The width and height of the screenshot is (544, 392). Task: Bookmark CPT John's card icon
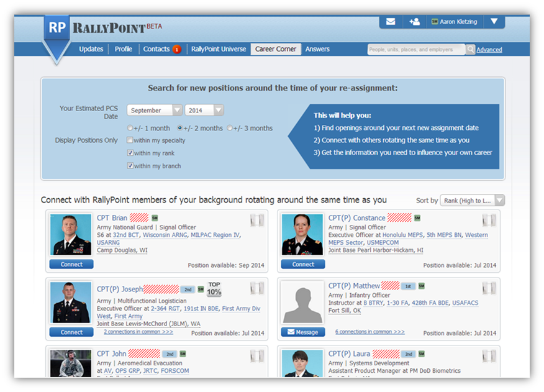(x=257, y=356)
